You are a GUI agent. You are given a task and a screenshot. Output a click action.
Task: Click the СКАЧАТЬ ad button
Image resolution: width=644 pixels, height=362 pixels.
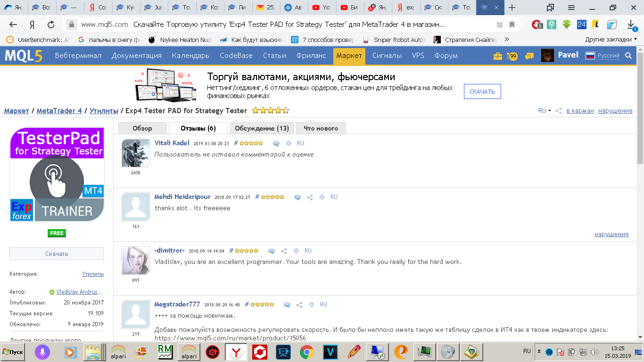[x=482, y=91]
